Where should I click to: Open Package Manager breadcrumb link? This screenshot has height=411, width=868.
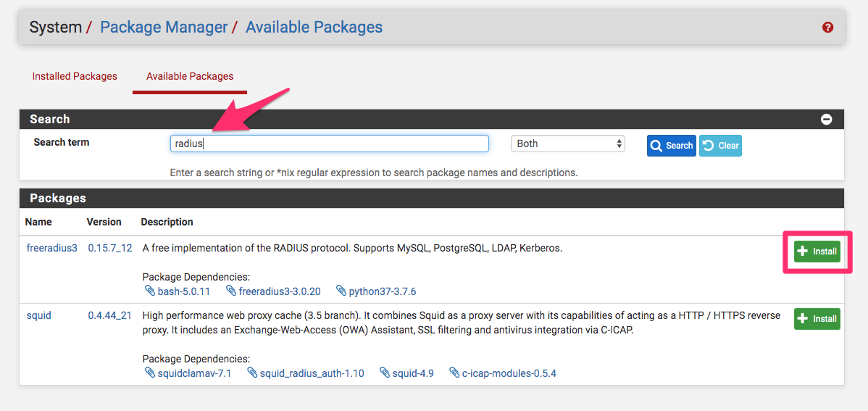click(x=164, y=27)
